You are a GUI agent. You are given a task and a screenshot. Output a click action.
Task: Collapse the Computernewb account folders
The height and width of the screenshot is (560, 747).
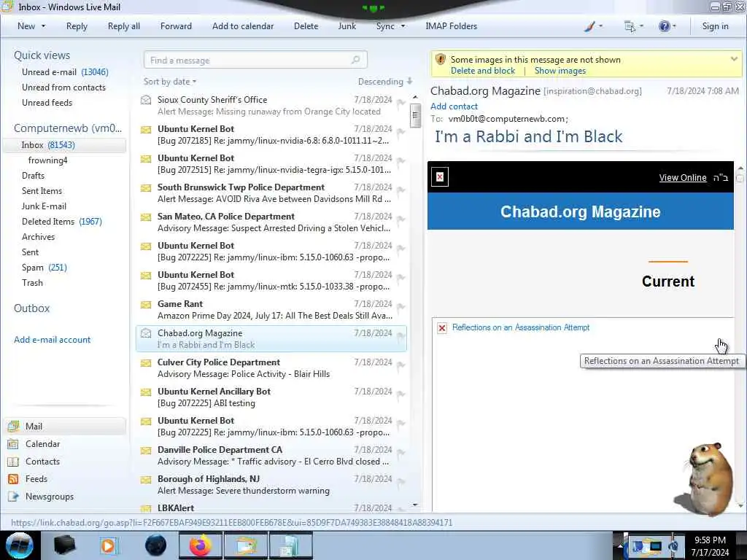point(68,128)
